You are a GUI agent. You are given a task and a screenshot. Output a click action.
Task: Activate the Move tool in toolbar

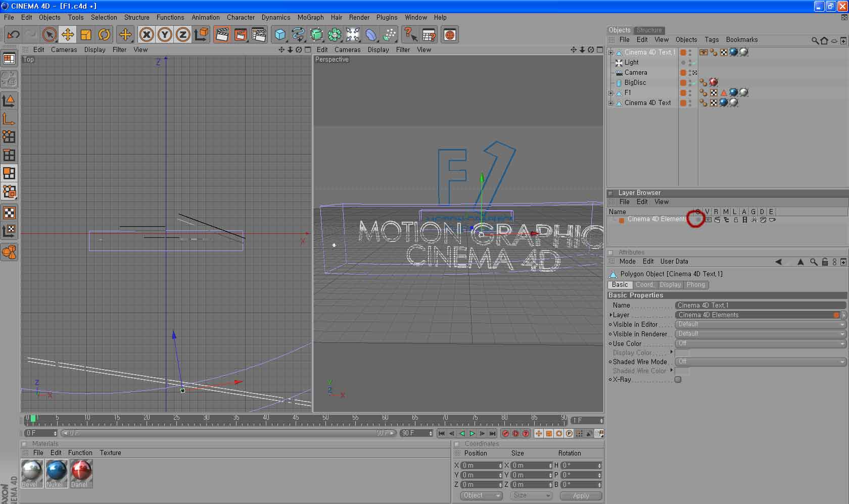(67, 35)
